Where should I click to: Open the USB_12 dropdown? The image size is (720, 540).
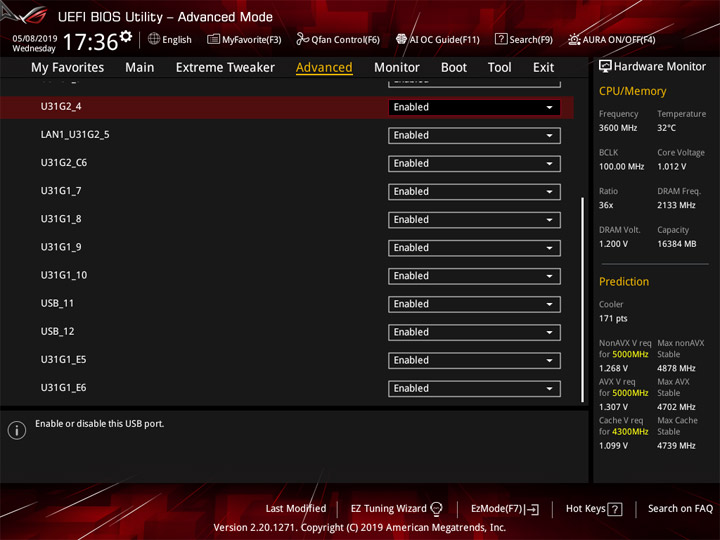tap(474, 332)
